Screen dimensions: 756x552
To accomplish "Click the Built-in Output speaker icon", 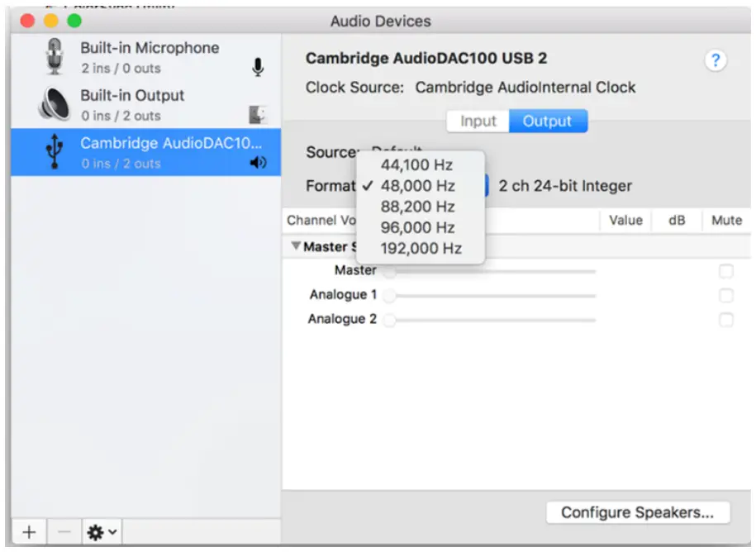I will pos(55,105).
